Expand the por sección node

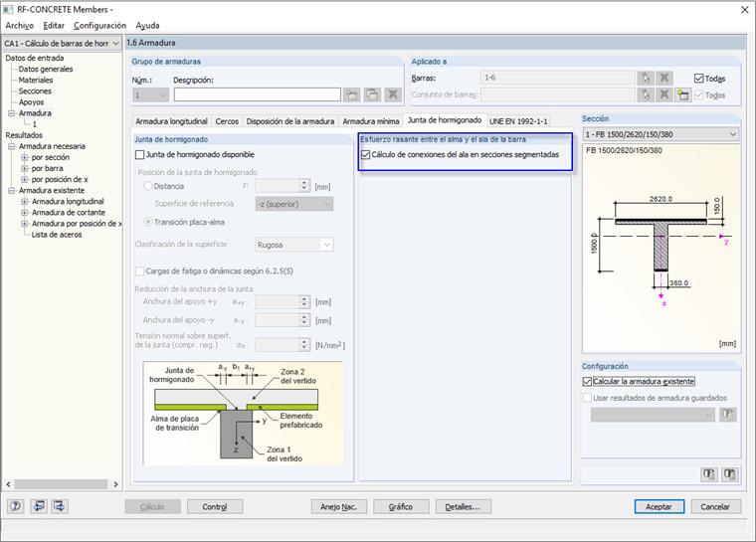click(24, 157)
